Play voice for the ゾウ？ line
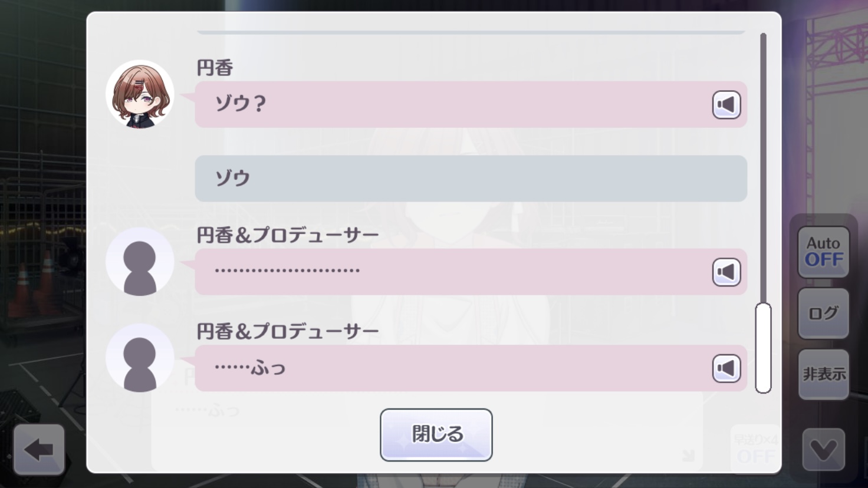Screen dimensions: 868x488 tap(726, 105)
